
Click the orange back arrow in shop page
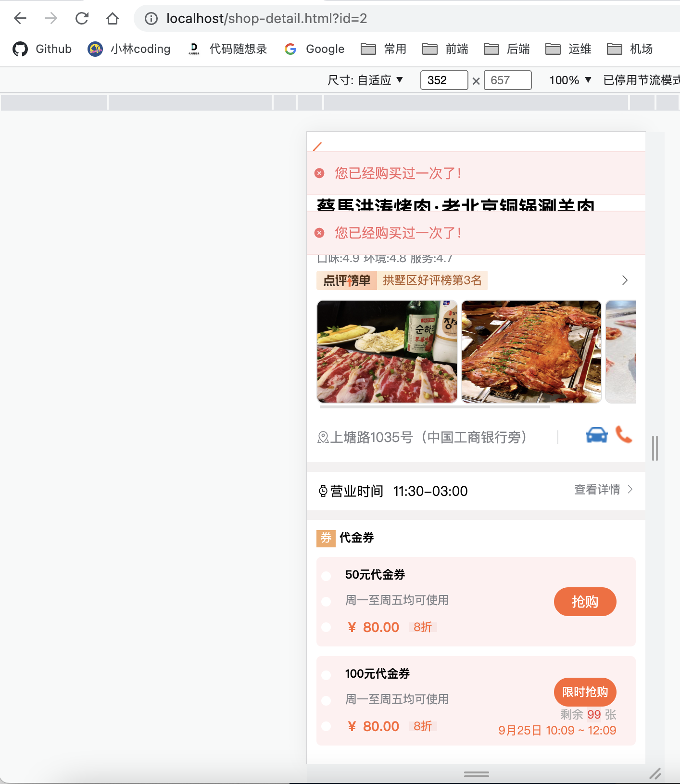point(317,146)
